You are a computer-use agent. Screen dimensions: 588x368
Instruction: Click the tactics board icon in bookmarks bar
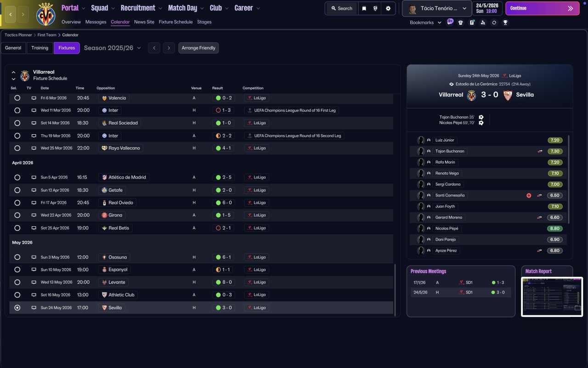tap(472, 23)
